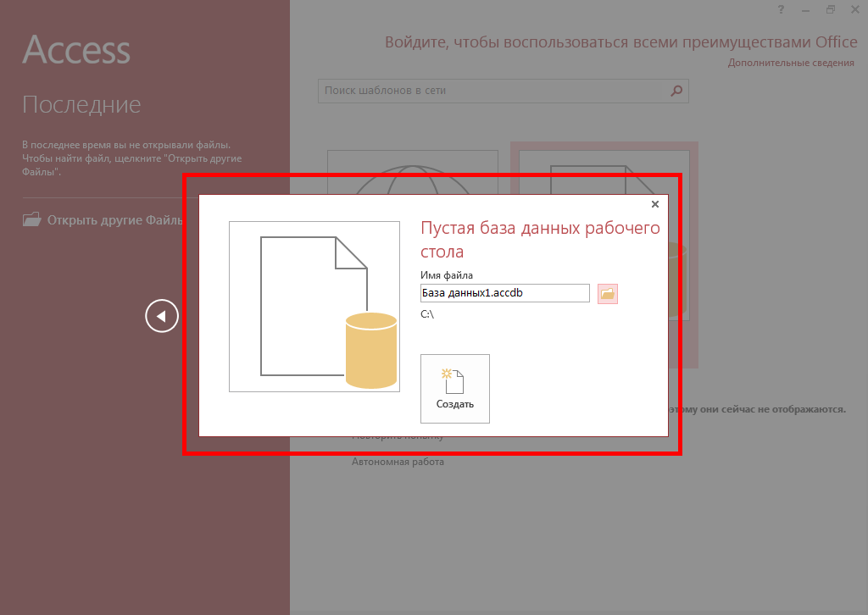The width and height of the screenshot is (868, 615).
Task: Close the Access application window
Action: coord(854,9)
